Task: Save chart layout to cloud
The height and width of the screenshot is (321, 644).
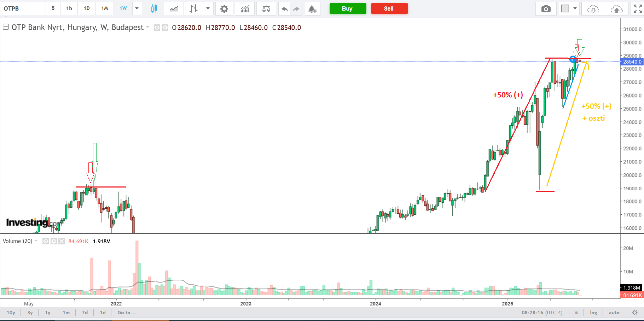Action: [x=616, y=8]
